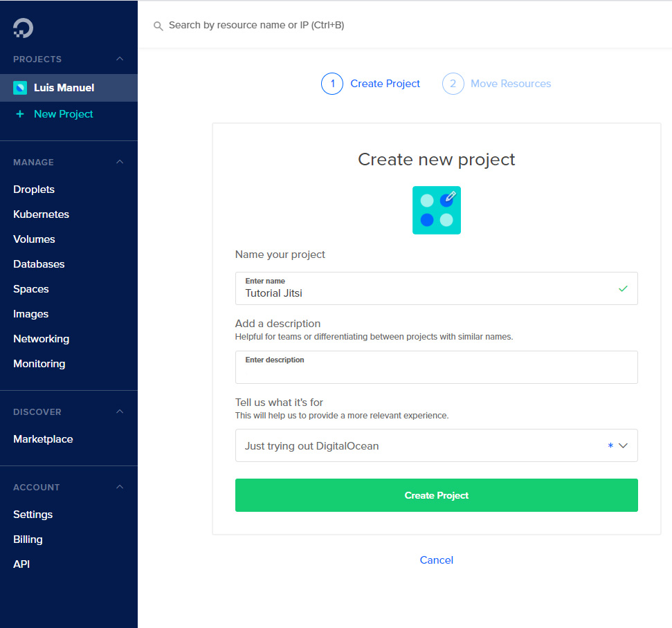
Task: Click the Enter description field
Action: pyautogui.click(x=436, y=367)
